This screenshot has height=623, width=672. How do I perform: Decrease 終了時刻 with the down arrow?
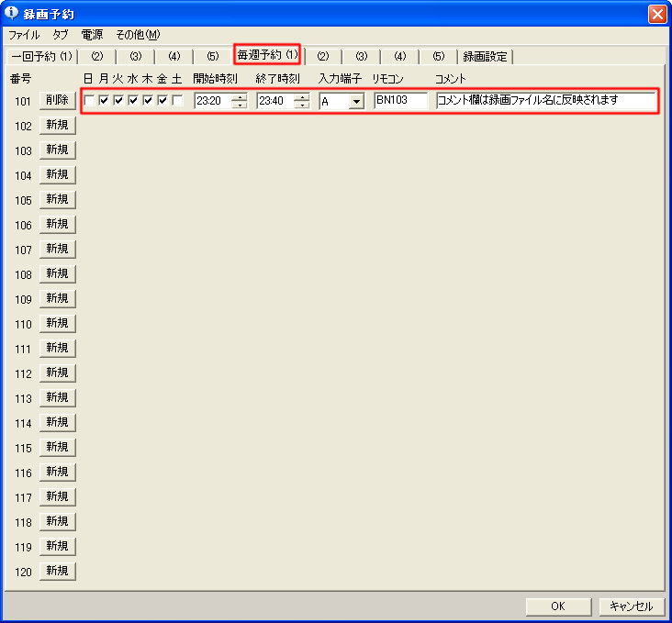point(302,105)
